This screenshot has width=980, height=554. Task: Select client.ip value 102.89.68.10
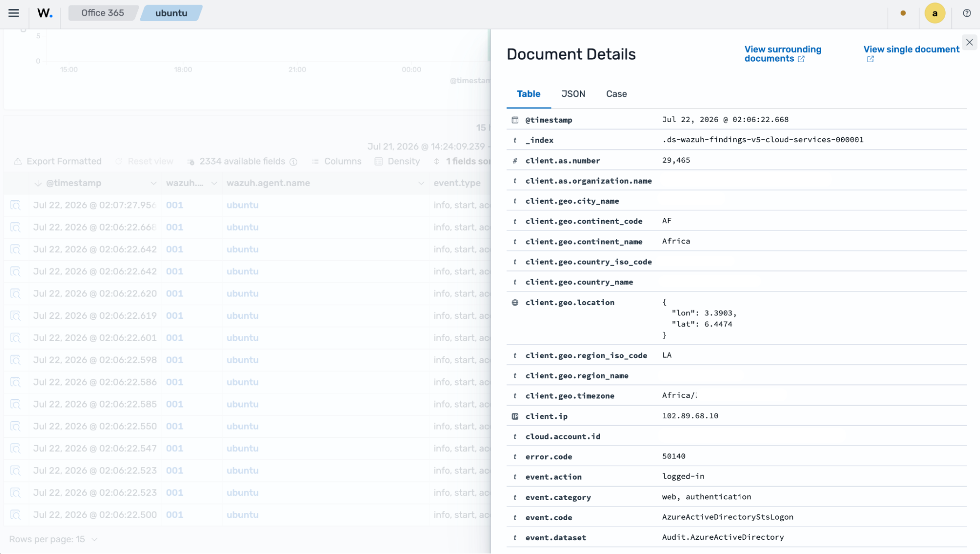pyautogui.click(x=690, y=416)
